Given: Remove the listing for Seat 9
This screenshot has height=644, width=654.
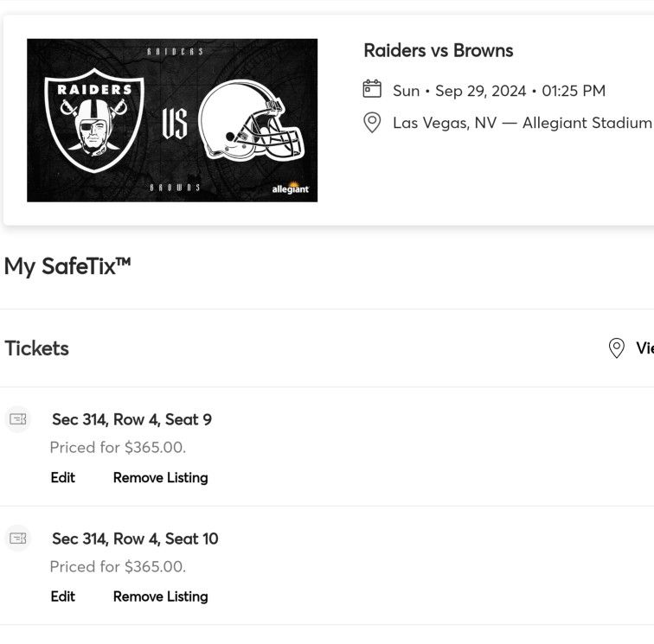Looking at the screenshot, I should point(160,477).
